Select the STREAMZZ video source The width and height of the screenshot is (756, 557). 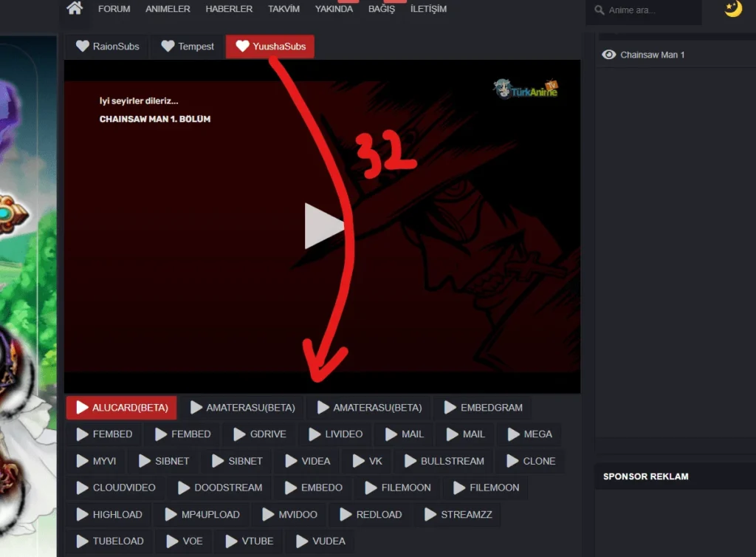[458, 514]
